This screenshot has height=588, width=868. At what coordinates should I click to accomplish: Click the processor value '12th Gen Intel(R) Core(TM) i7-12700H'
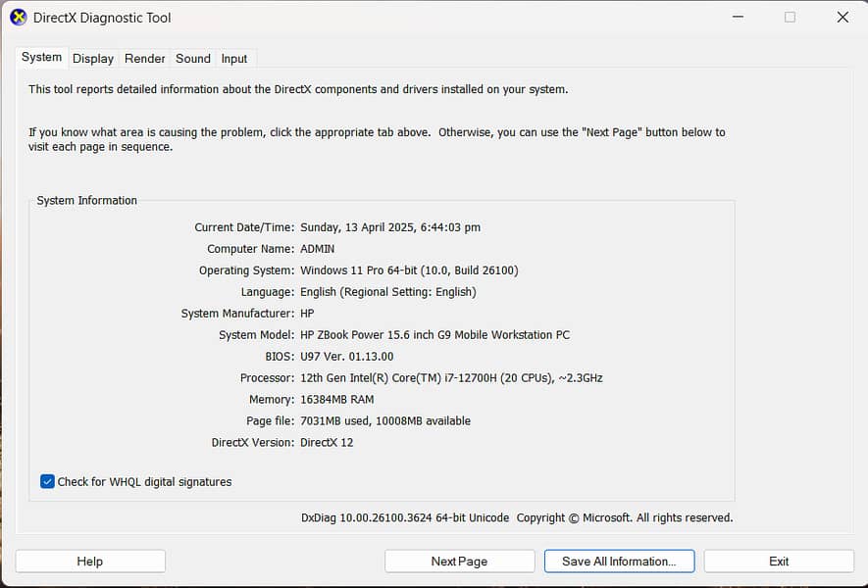(398, 378)
